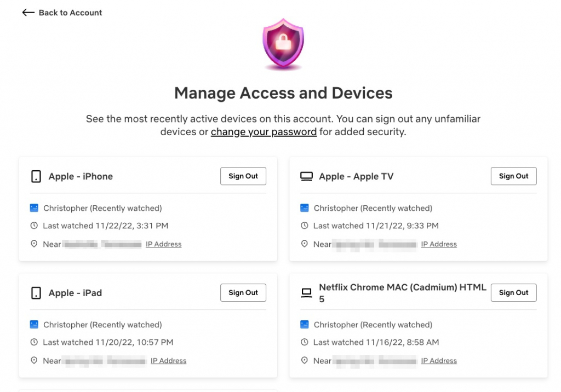Image resolution: width=561 pixels, height=392 pixels.
Task: Click the IP Address link on the iPhone card
Action: pyautogui.click(x=163, y=244)
